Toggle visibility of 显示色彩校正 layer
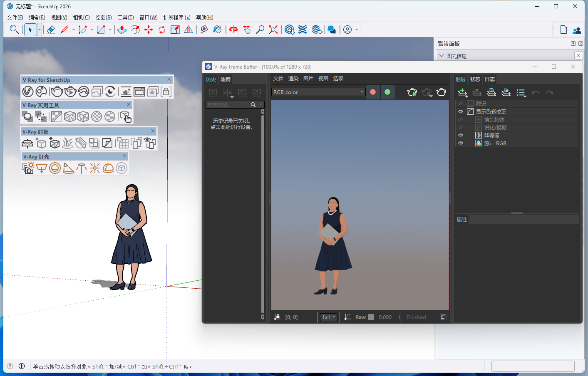This screenshot has width=588, height=376. [461, 111]
